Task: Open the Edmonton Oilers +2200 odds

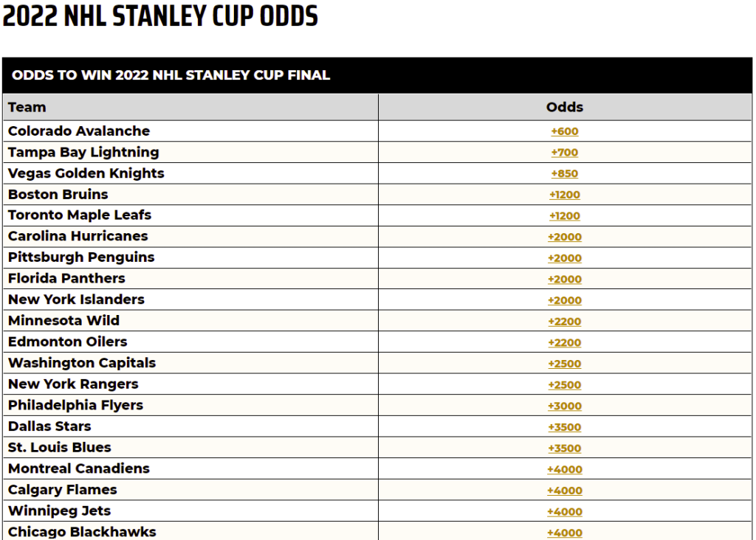Action: [x=565, y=343]
